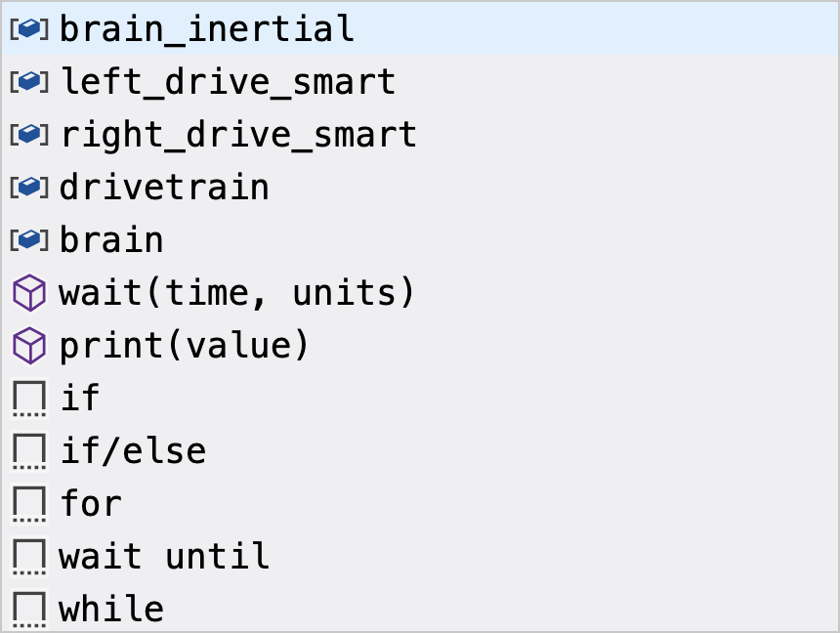
Task: Click the brain device icon
Action: (x=28, y=239)
